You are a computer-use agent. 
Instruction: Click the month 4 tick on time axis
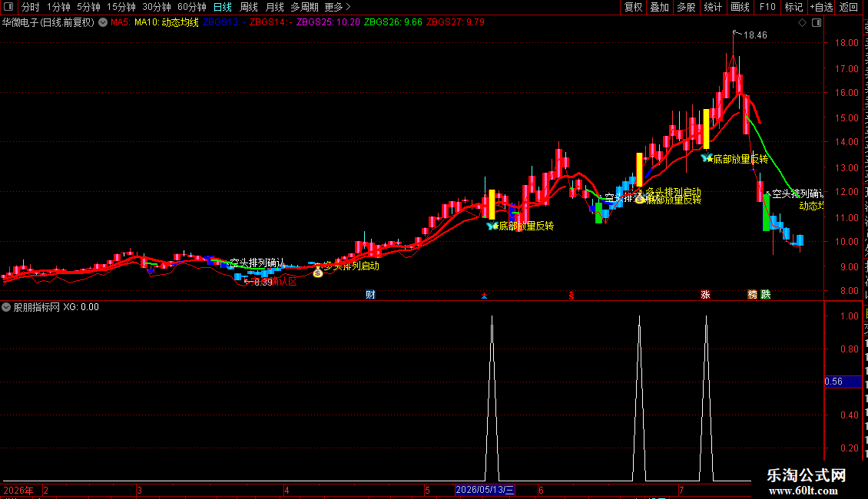287,490
